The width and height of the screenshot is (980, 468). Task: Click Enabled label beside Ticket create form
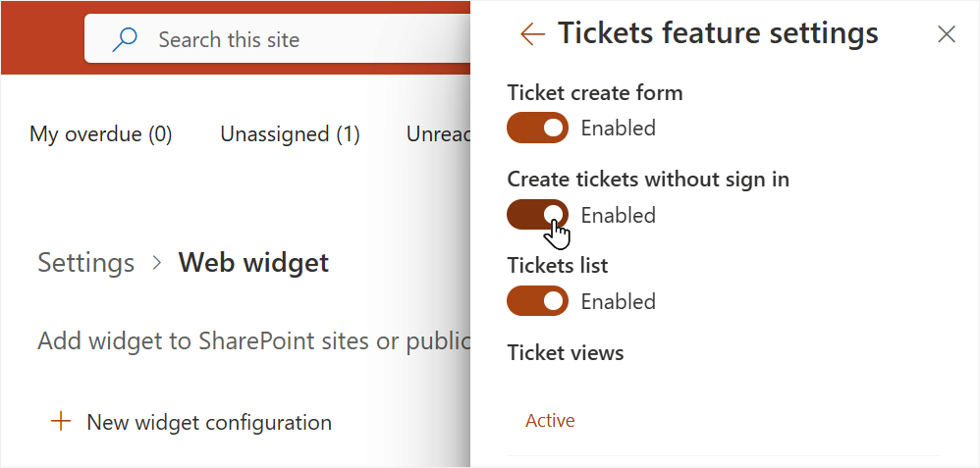[618, 129]
